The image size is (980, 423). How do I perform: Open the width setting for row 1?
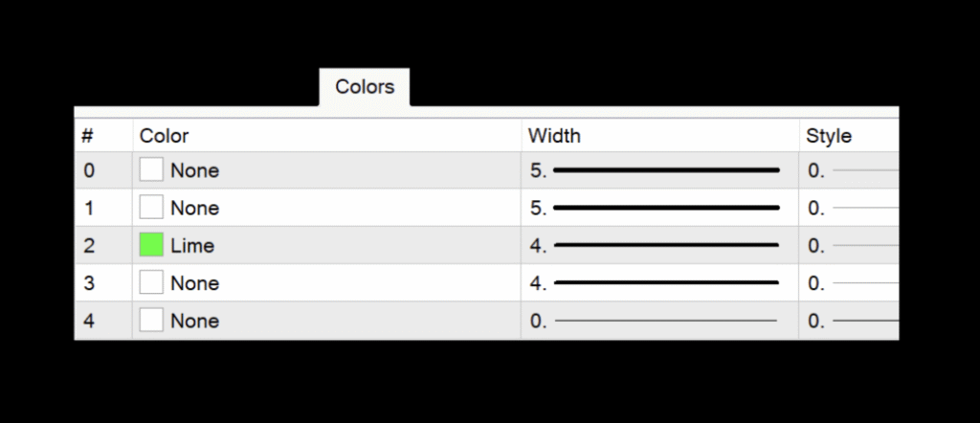658,208
